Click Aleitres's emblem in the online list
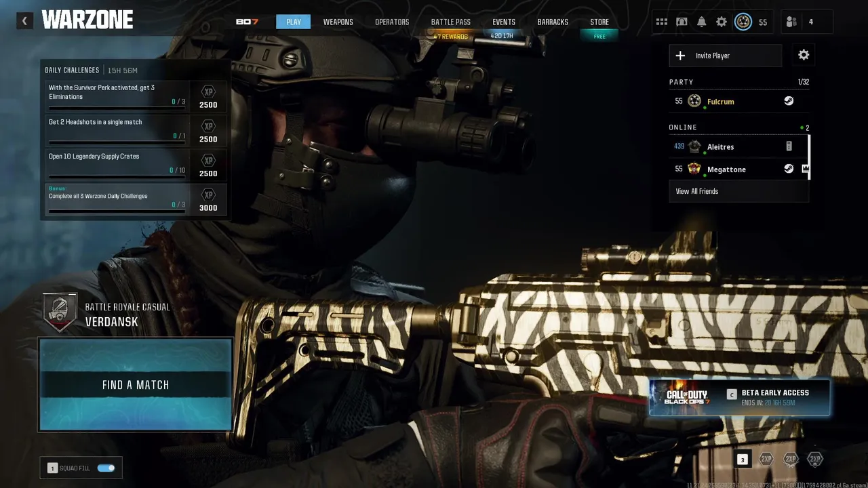868x488 pixels. click(x=694, y=146)
